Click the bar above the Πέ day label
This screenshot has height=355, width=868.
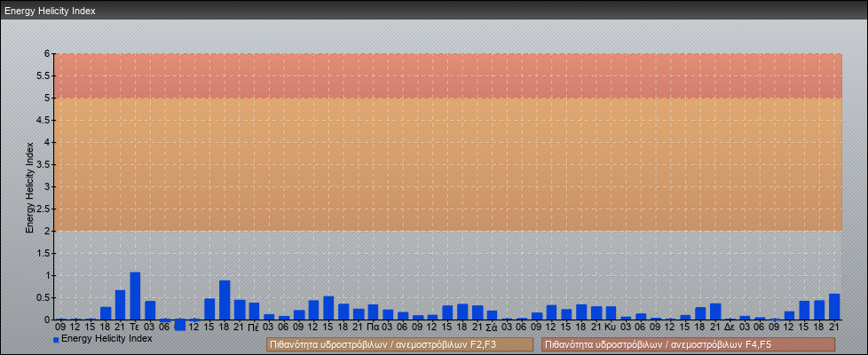pos(254,311)
